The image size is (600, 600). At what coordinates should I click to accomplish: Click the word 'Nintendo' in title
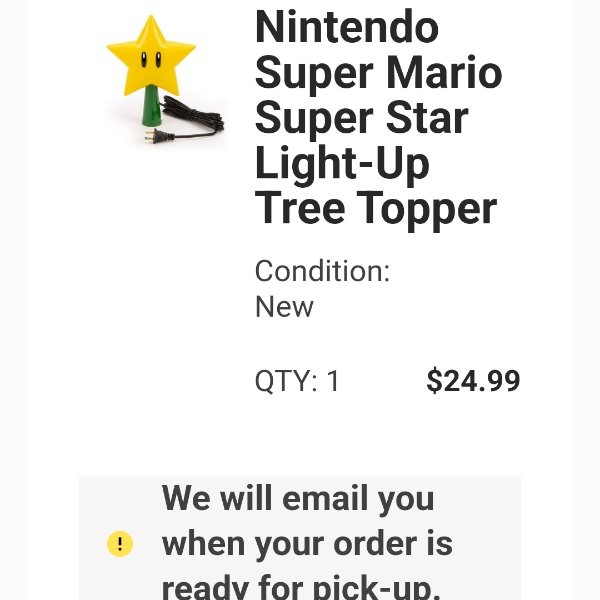click(x=347, y=27)
